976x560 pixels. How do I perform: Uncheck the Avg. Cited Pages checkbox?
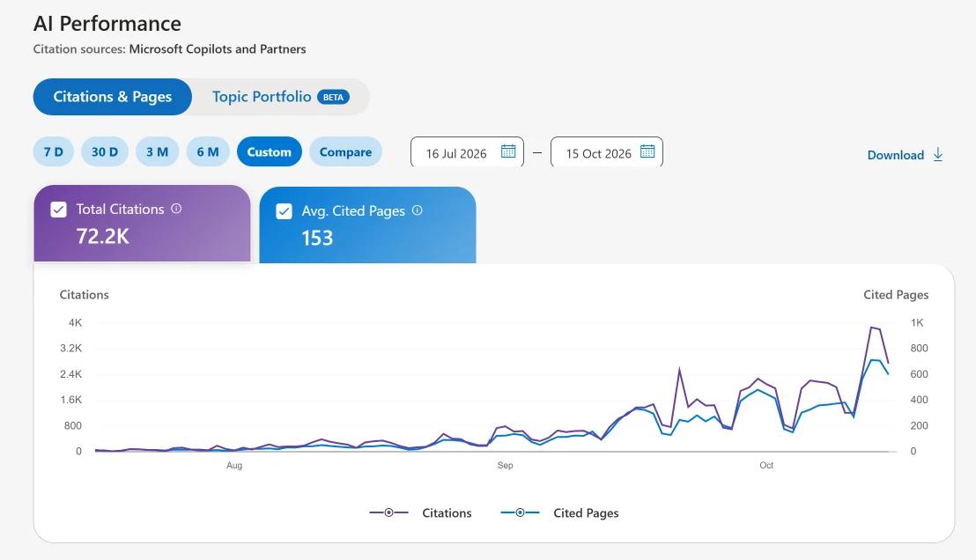tap(284, 211)
